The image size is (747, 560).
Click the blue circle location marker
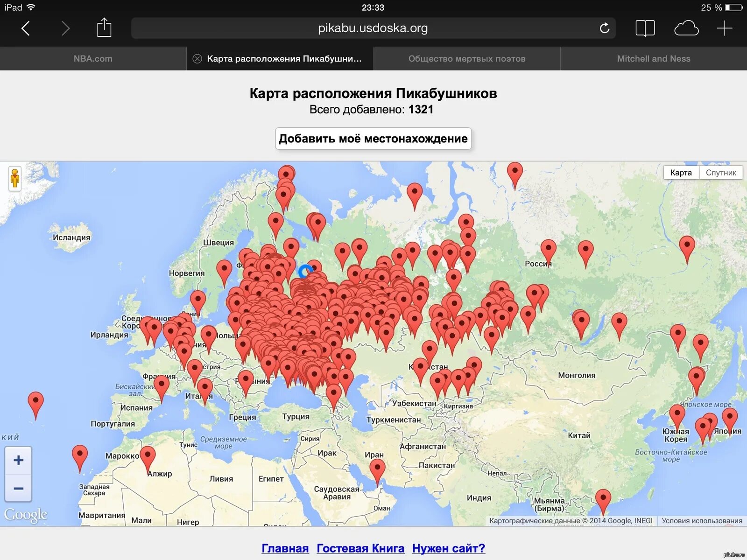click(306, 271)
